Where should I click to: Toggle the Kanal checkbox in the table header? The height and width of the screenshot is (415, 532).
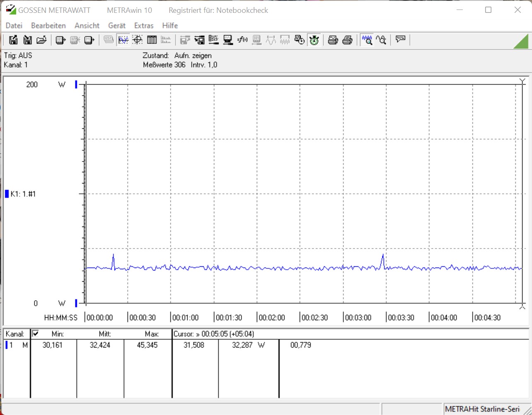[36, 333]
